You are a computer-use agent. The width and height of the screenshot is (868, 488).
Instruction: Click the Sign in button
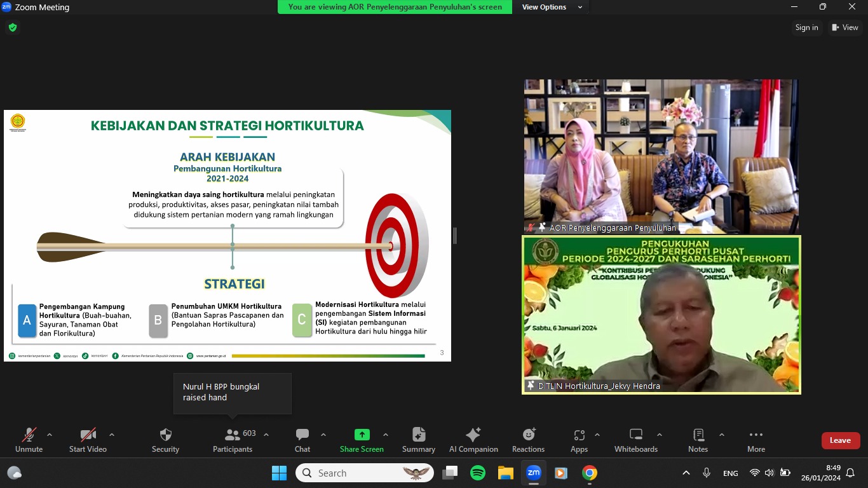pyautogui.click(x=806, y=27)
